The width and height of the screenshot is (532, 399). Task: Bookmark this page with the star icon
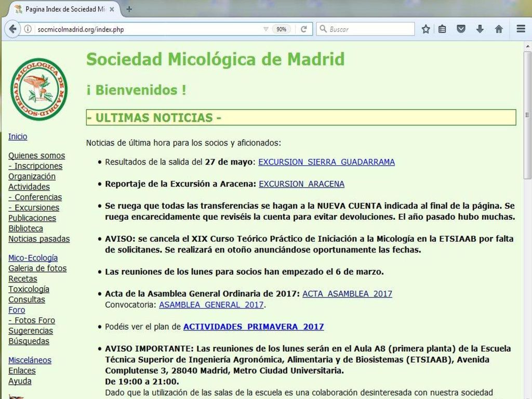pos(426,29)
